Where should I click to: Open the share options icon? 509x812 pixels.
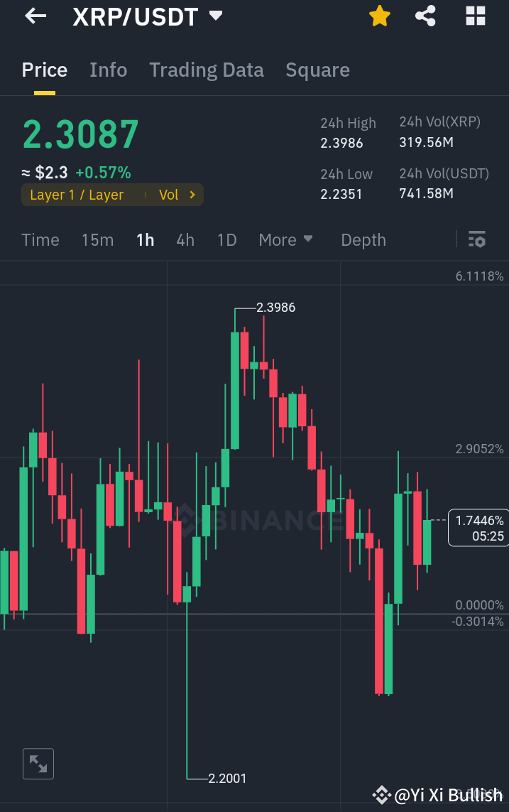coord(425,16)
